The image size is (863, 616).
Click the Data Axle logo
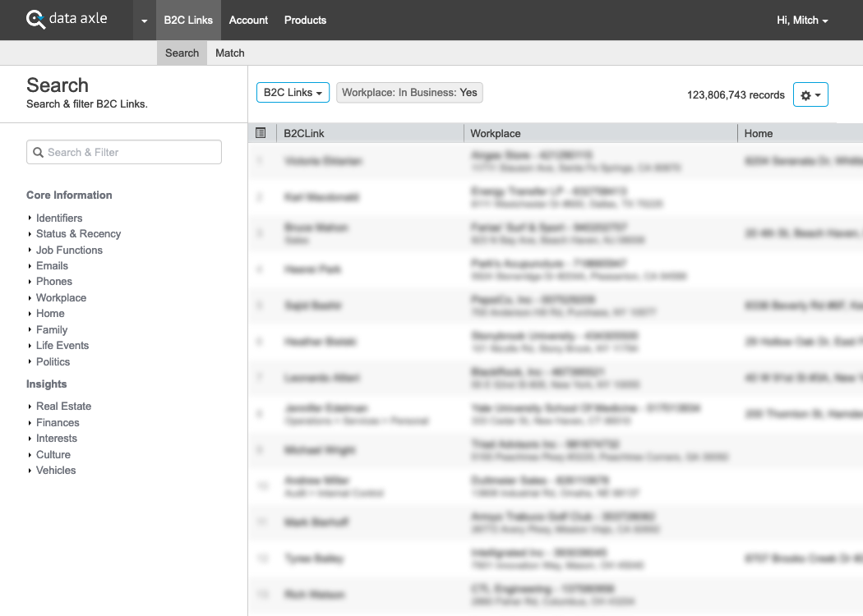pyautogui.click(x=67, y=19)
